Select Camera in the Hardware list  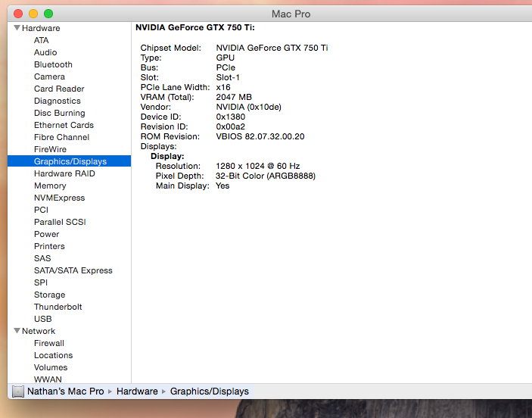(49, 76)
